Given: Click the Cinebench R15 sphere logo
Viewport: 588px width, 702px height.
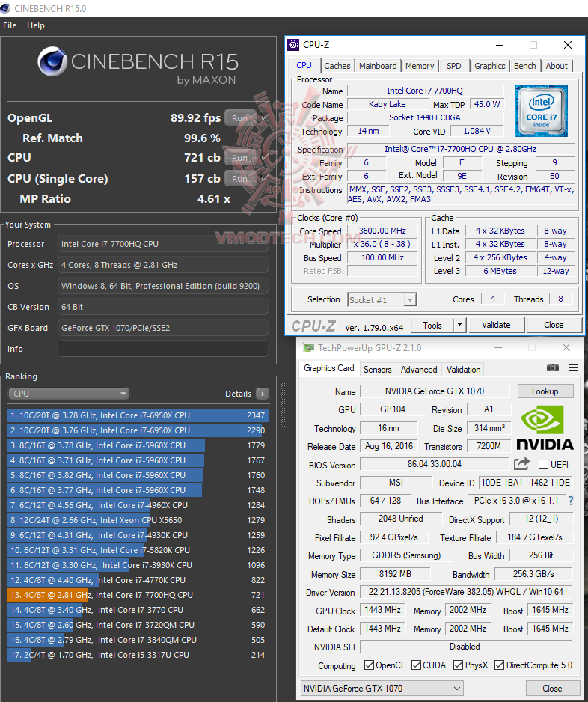Looking at the screenshot, I should (x=52, y=61).
